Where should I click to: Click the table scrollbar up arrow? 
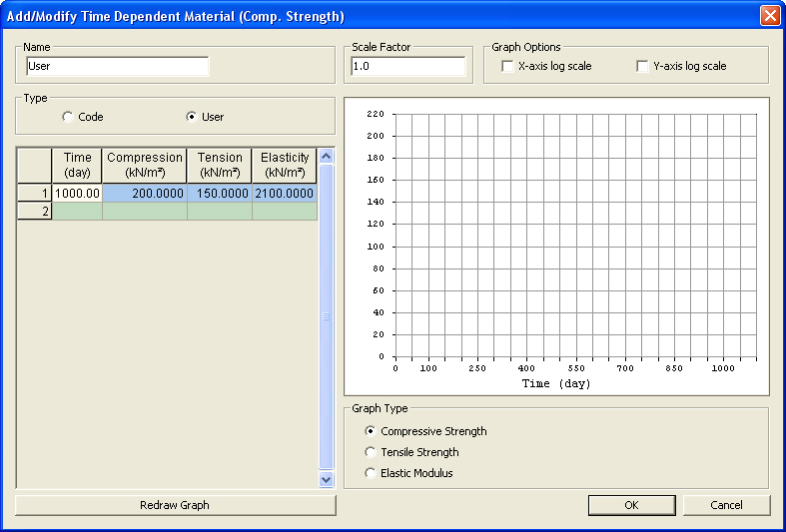(x=326, y=157)
